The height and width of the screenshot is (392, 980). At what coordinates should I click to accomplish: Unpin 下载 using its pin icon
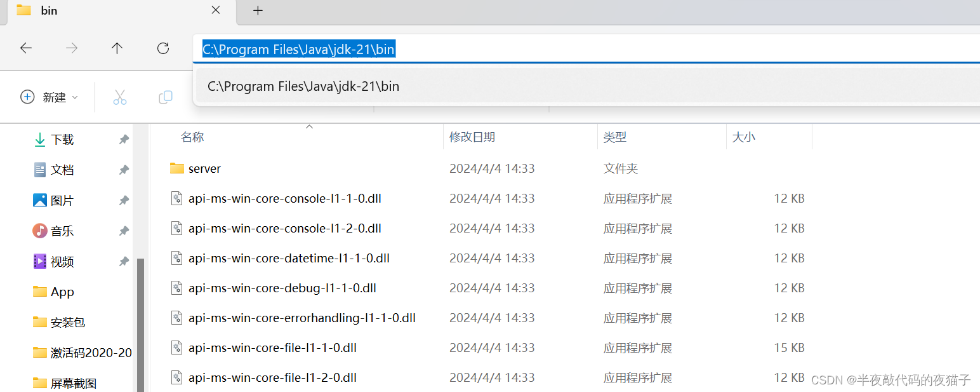[x=124, y=139]
